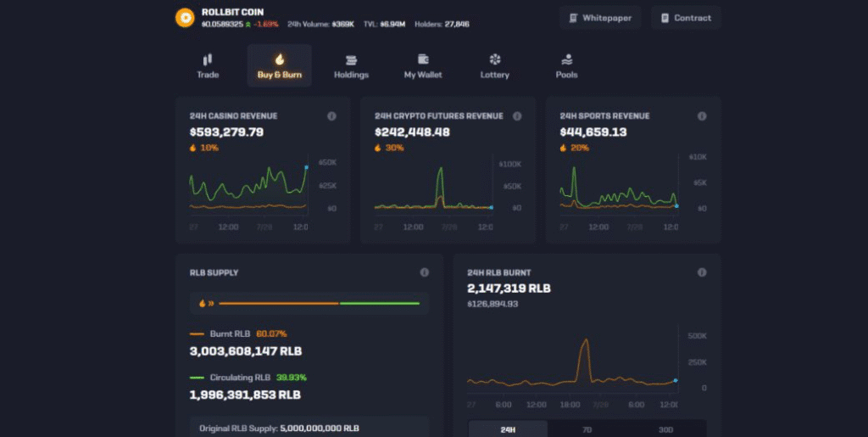Open the Holdings tab
This screenshot has width=868, height=437.
coord(351,65)
